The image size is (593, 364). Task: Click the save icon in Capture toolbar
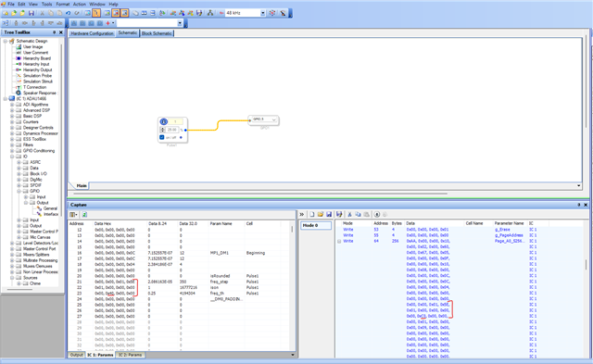pyautogui.click(x=329, y=214)
